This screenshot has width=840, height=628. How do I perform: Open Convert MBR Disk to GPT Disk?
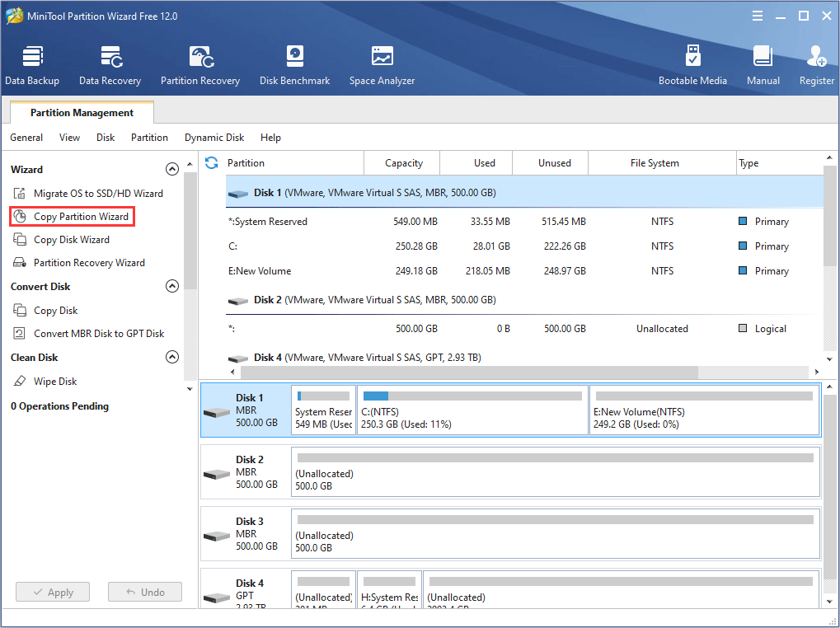(x=99, y=334)
